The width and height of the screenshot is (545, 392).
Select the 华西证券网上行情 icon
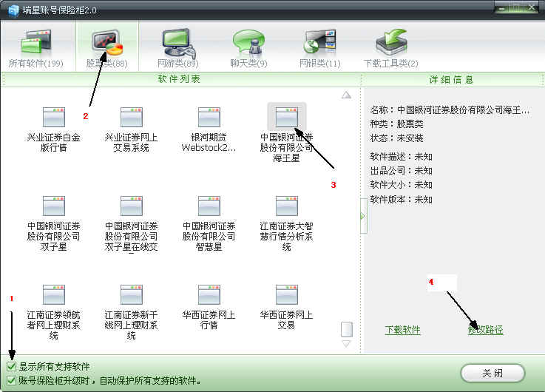(209, 294)
